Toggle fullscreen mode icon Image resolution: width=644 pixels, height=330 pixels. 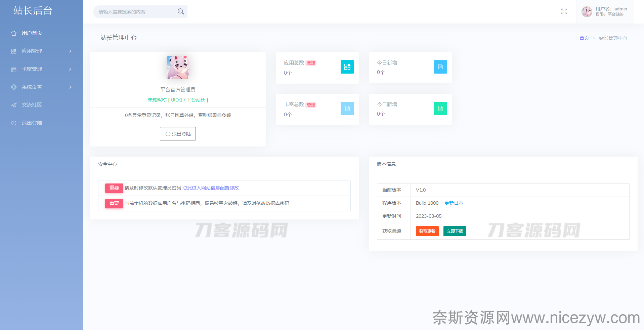coord(564,12)
